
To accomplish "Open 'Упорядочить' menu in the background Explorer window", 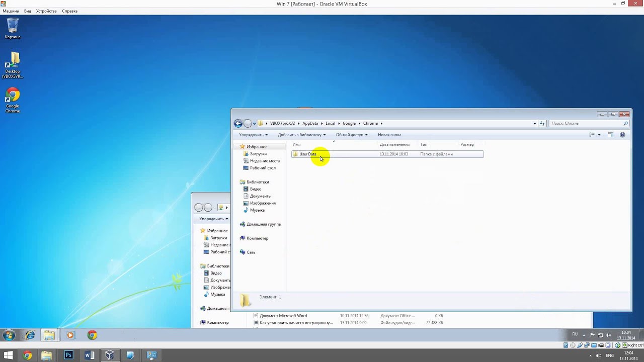I will point(213,219).
